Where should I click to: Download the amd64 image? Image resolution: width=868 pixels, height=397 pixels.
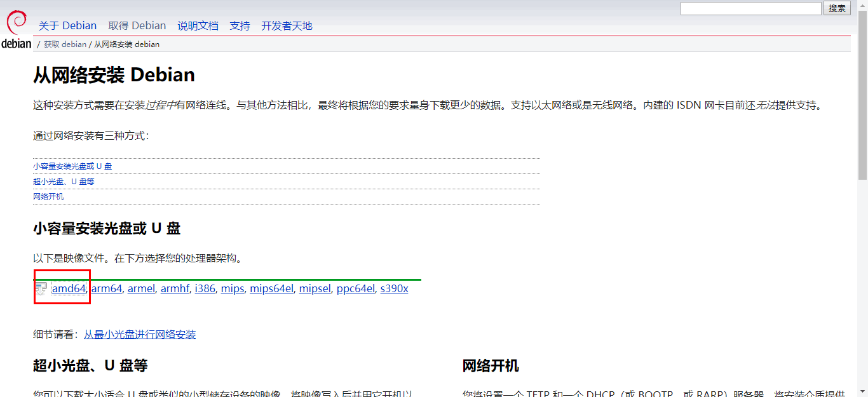pos(69,288)
